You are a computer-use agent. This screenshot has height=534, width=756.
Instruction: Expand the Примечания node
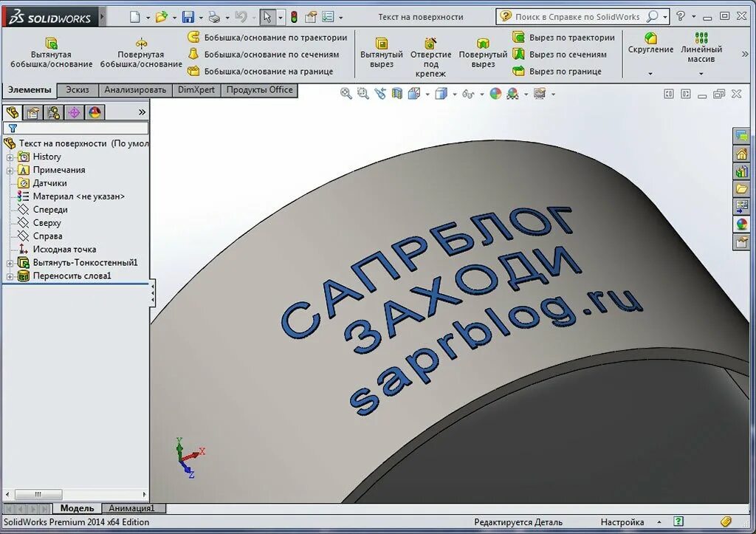point(10,171)
